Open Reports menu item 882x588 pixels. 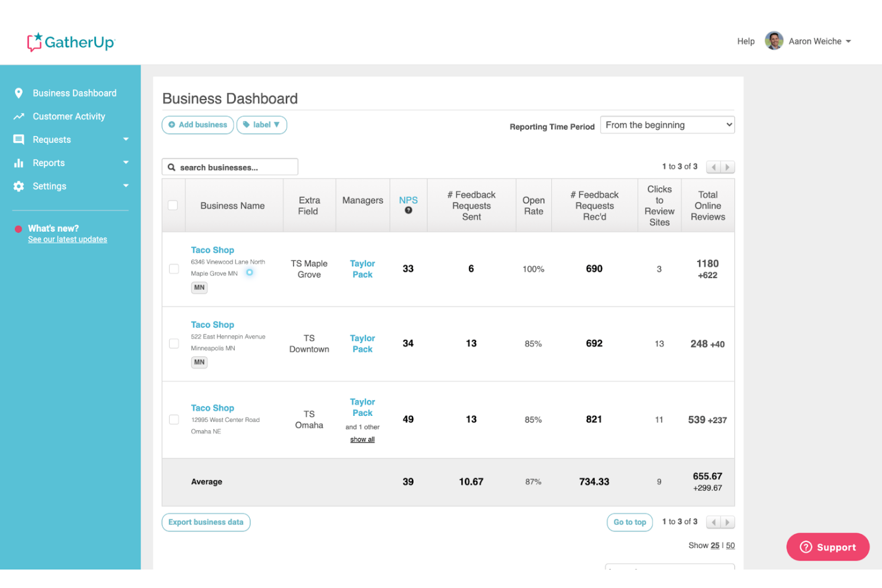click(49, 163)
